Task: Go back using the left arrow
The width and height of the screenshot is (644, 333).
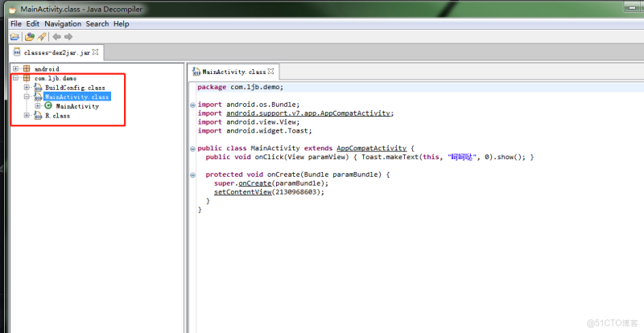Action: (x=56, y=37)
